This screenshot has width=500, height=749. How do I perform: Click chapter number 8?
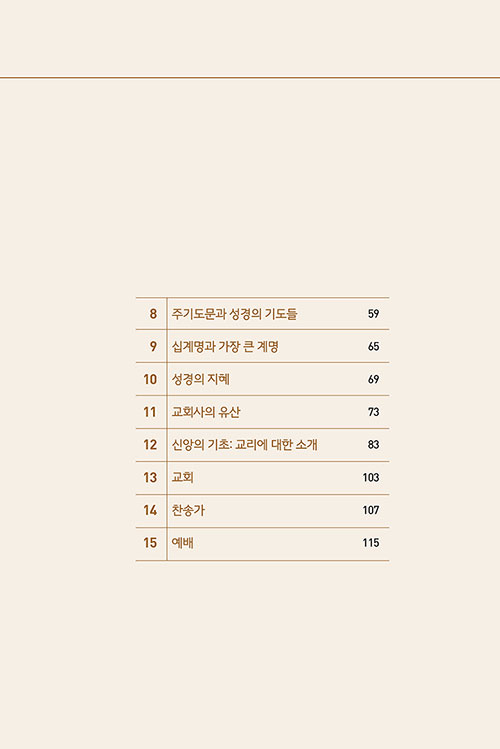153,314
